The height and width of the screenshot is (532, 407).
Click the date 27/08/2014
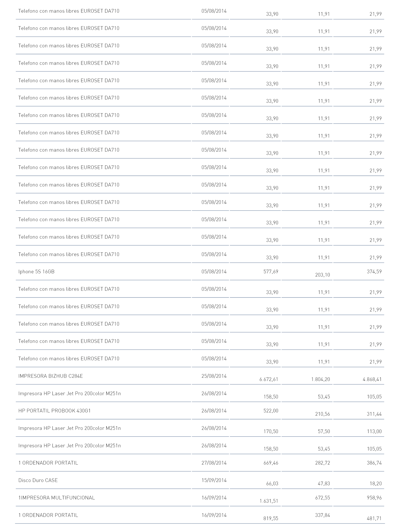[214, 463]
